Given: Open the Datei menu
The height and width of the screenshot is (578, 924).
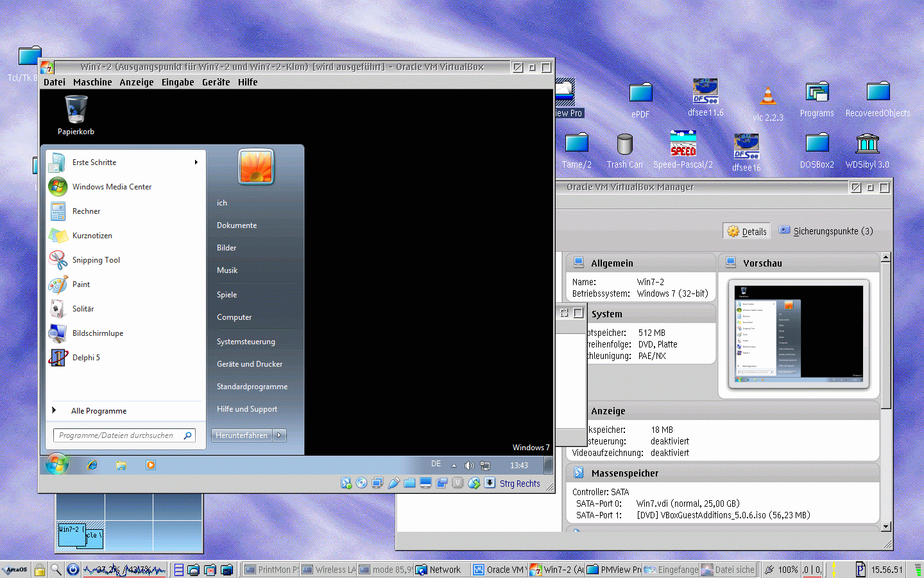Looking at the screenshot, I should point(55,82).
